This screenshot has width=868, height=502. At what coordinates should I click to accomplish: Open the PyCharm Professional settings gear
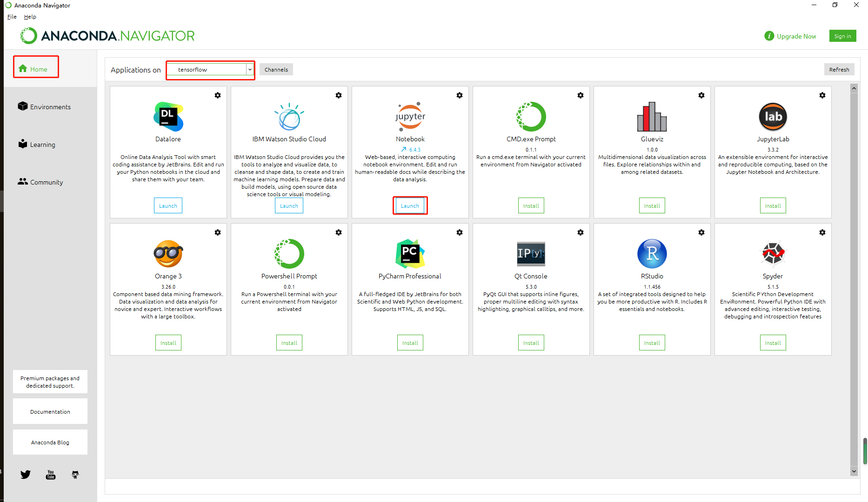460,232
